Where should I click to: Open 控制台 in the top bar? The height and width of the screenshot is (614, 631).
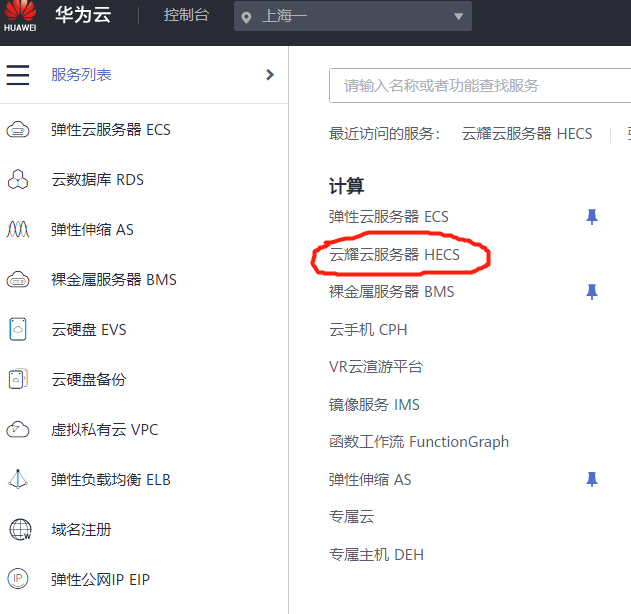186,15
